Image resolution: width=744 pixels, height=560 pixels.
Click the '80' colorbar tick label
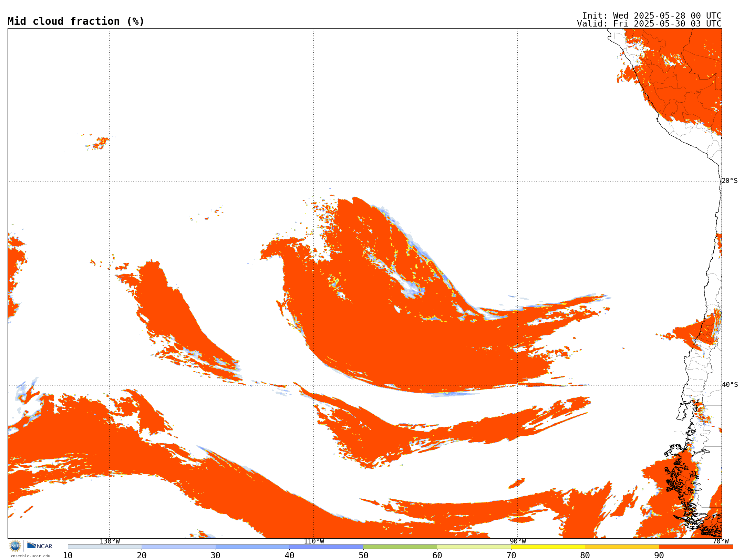585,556
